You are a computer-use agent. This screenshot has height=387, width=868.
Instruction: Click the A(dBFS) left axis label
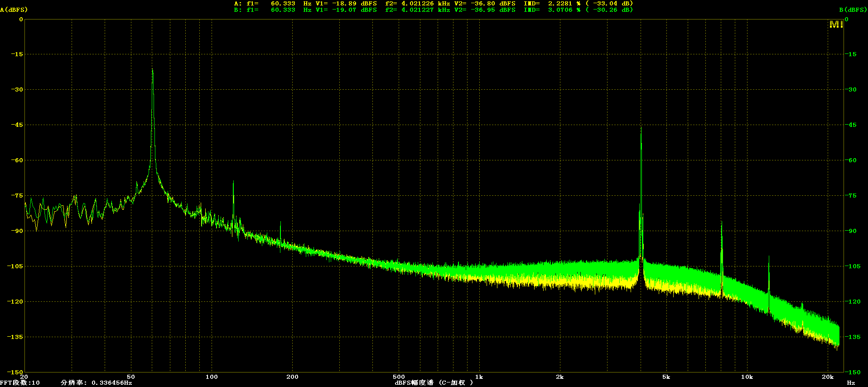coord(14,10)
